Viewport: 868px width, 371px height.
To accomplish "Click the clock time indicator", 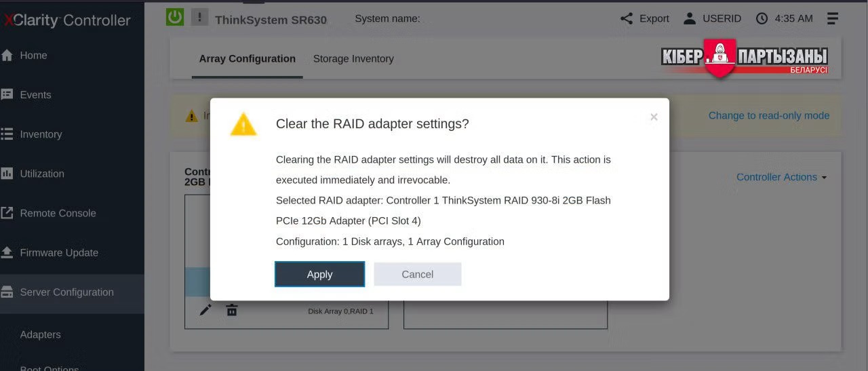I will tap(784, 19).
